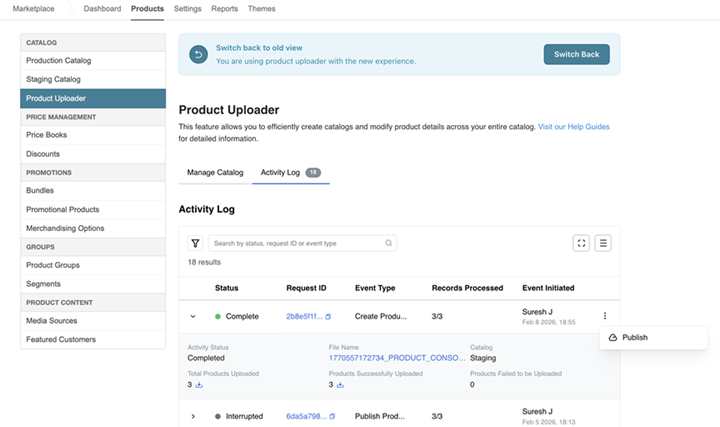Open the Visit our Help Guides link
This screenshot has height=427, width=720.
coord(573,127)
